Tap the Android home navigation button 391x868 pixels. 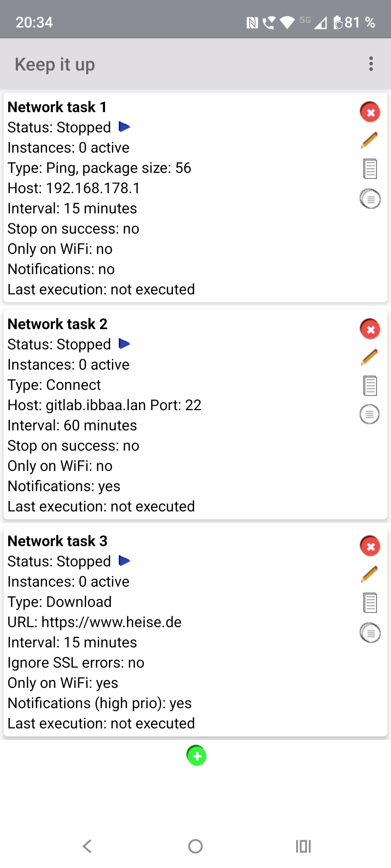point(195,846)
